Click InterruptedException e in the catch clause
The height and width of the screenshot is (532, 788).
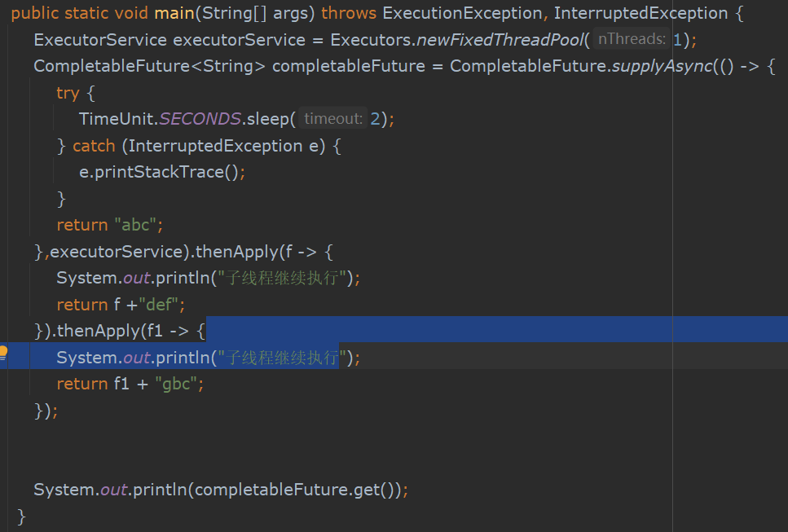click(223, 146)
